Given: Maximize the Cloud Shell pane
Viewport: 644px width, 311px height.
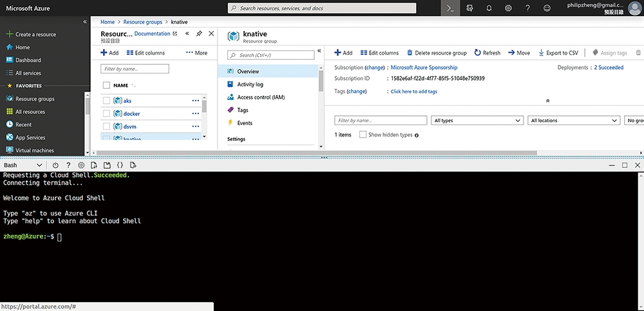Looking at the screenshot, I should coord(625,165).
